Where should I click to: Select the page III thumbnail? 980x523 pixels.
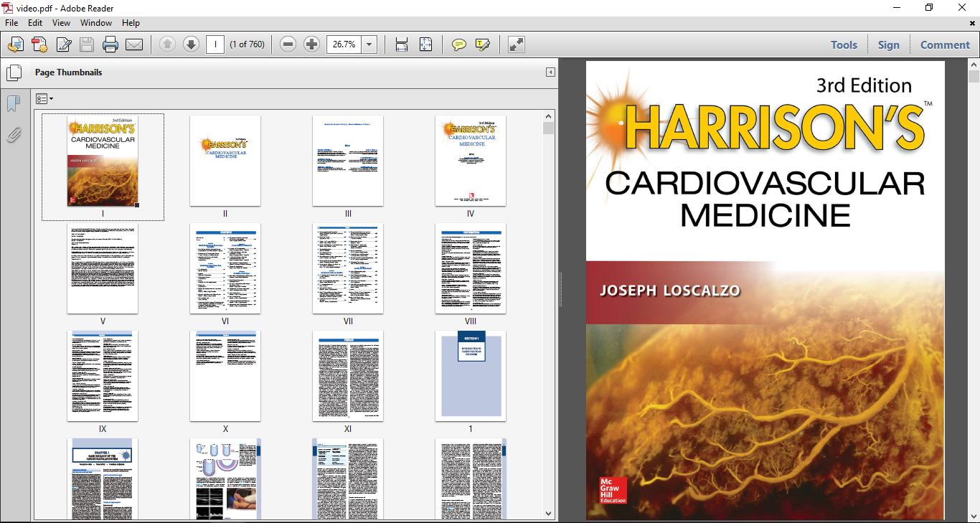[348, 161]
